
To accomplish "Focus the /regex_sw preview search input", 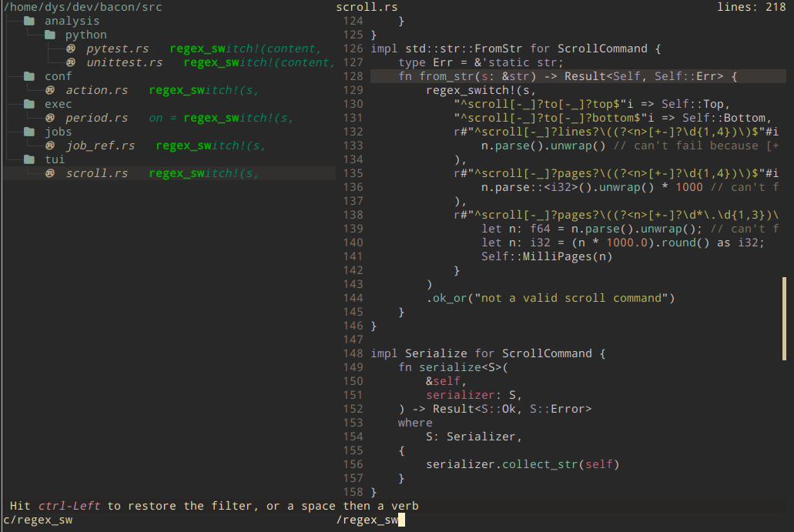I will pos(370,520).
